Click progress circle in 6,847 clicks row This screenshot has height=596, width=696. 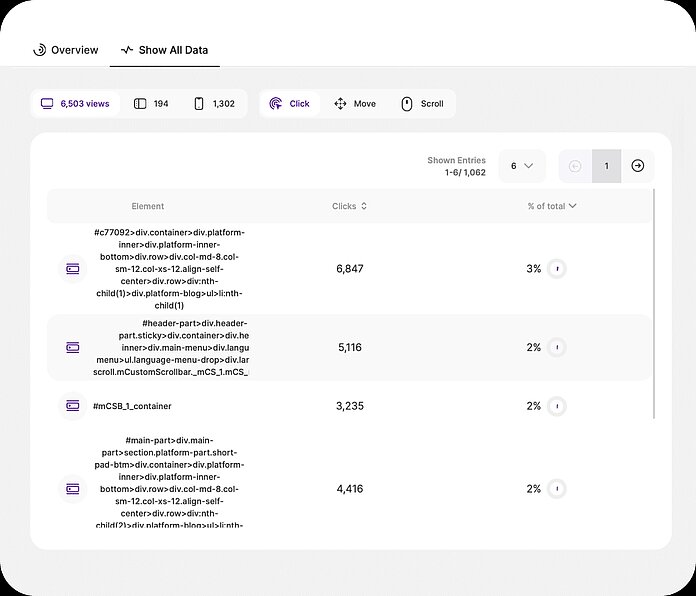point(557,269)
